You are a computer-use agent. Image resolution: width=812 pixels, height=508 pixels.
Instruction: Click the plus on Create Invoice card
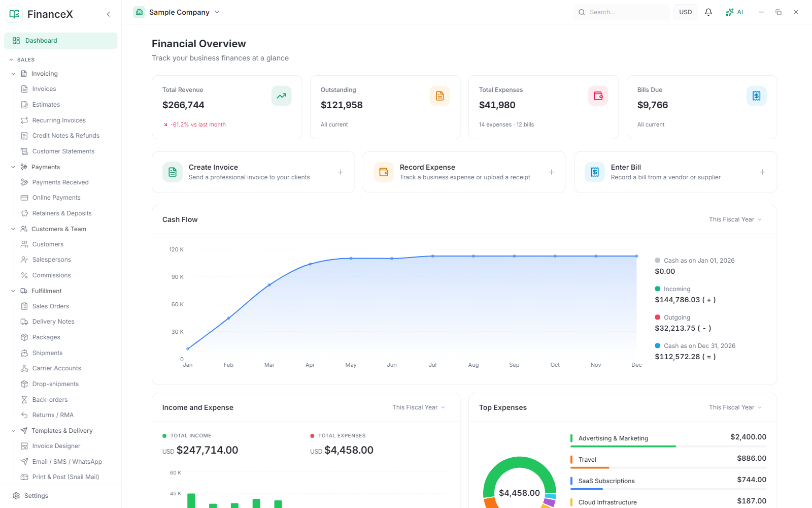(341, 172)
